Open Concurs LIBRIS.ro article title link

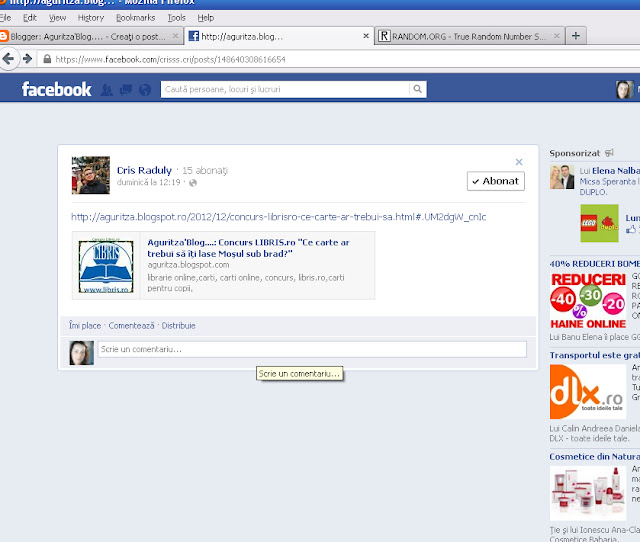pyautogui.click(x=248, y=248)
